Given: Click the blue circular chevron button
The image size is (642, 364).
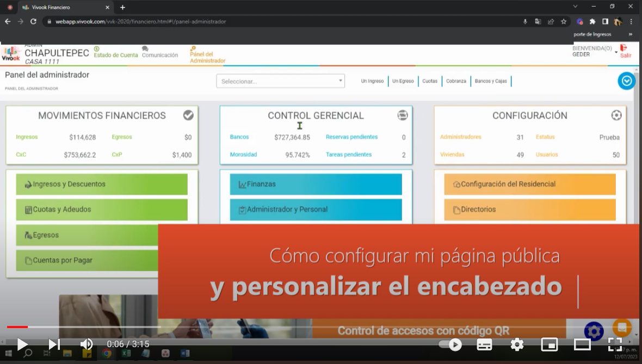Looking at the screenshot, I should (x=626, y=81).
